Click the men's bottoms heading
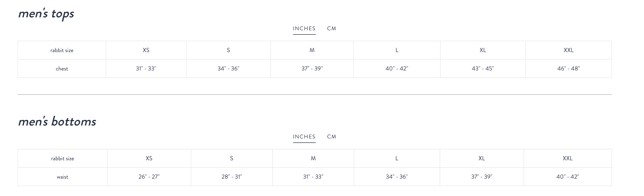Viewport: 644px width, 196px height. (x=57, y=122)
